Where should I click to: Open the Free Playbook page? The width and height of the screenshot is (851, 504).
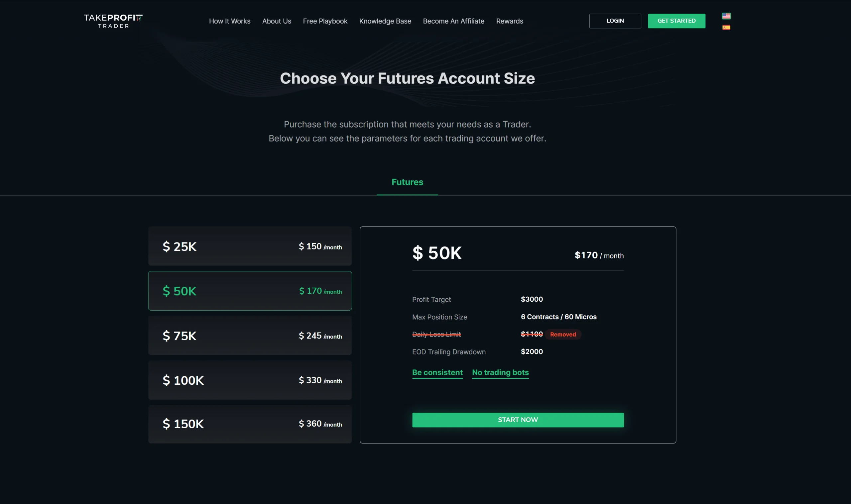[x=325, y=21]
